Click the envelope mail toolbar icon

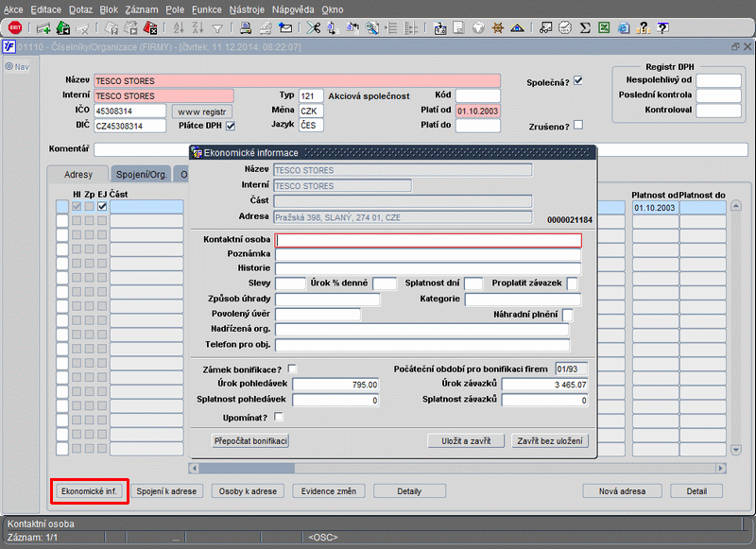point(285,28)
